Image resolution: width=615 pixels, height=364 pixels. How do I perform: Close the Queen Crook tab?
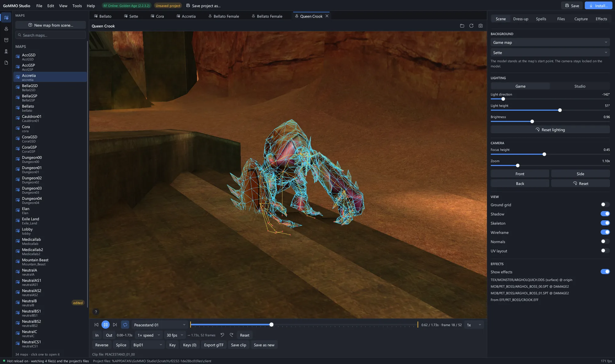pyautogui.click(x=327, y=16)
